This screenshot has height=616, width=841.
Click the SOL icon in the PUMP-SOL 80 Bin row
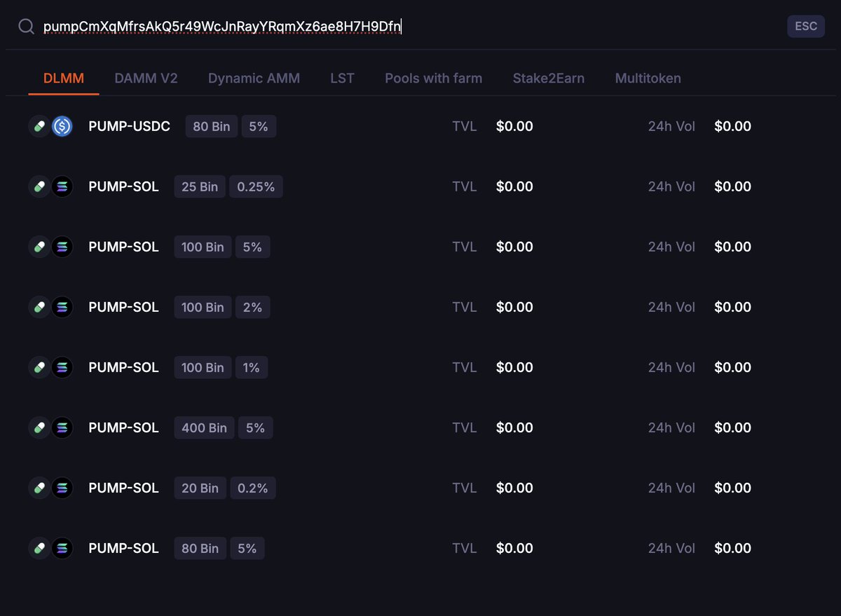click(x=62, y=548)
